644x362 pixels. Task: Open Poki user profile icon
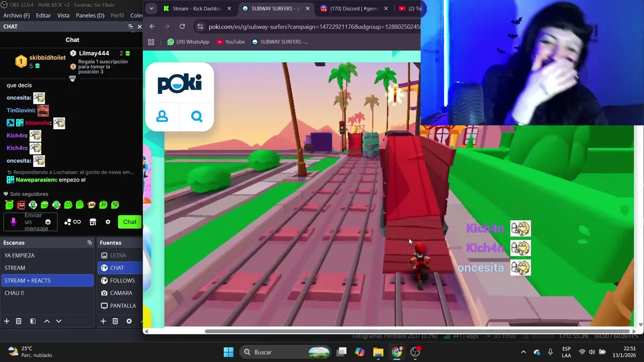162,117
